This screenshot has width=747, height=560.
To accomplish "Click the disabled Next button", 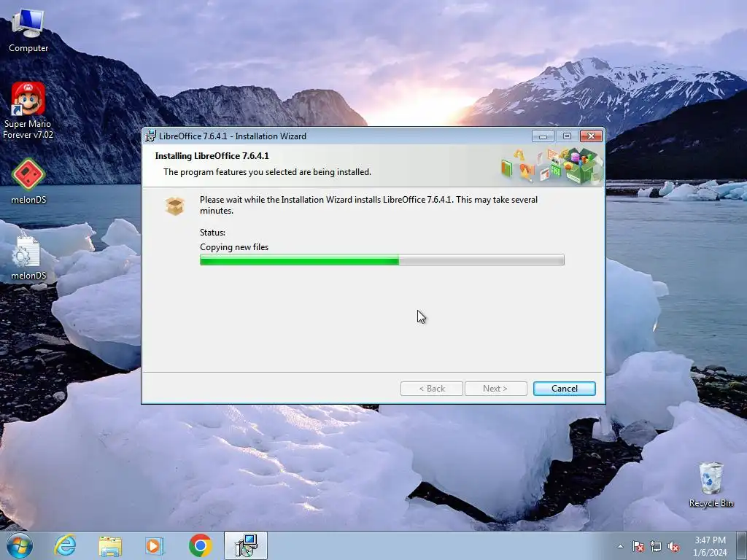I will 495,389.
